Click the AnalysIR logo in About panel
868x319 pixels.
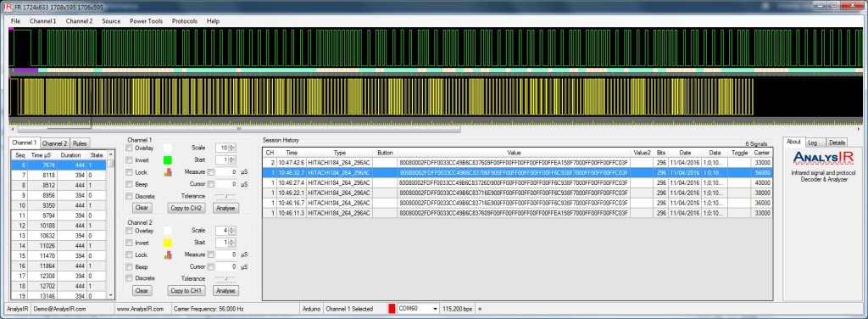point(824,159)
